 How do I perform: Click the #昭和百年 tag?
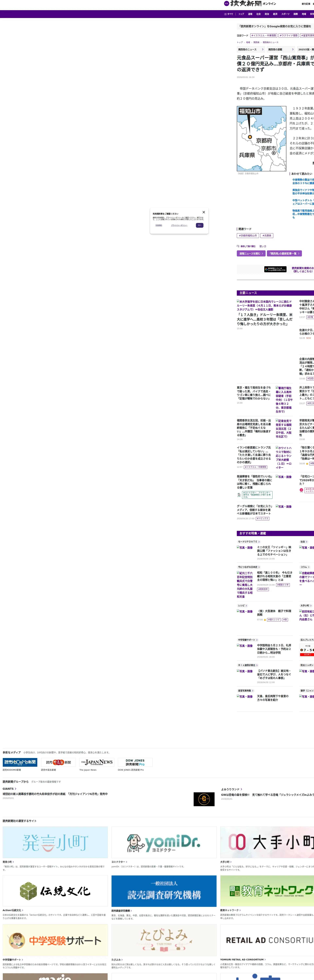263,589
